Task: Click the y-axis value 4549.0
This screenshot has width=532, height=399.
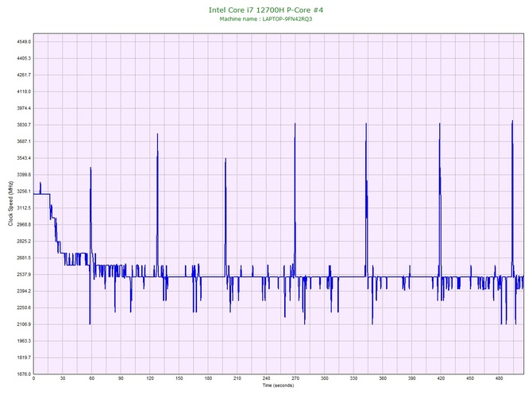Action: pos(24,42)
